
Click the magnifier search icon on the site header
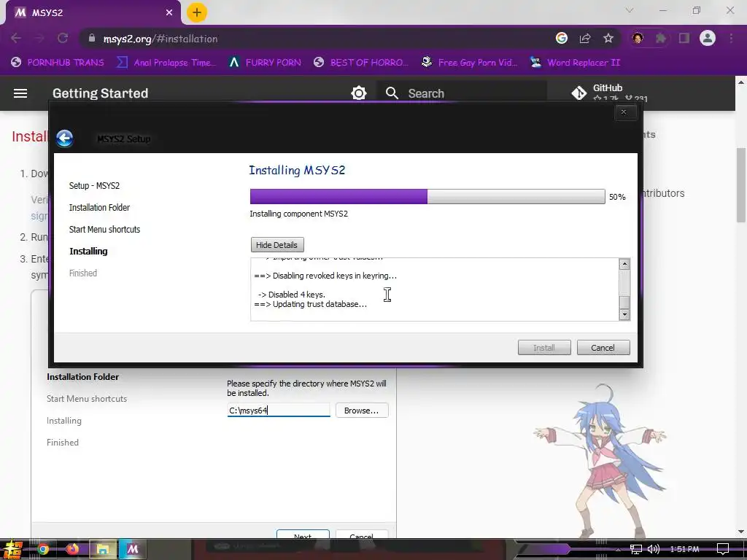point(392,93)
